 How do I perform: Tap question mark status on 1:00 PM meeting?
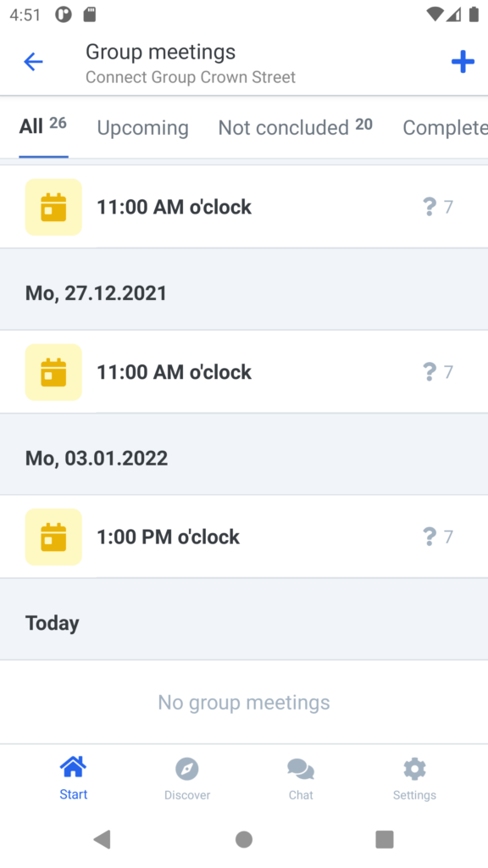click(x=430, y=537)
